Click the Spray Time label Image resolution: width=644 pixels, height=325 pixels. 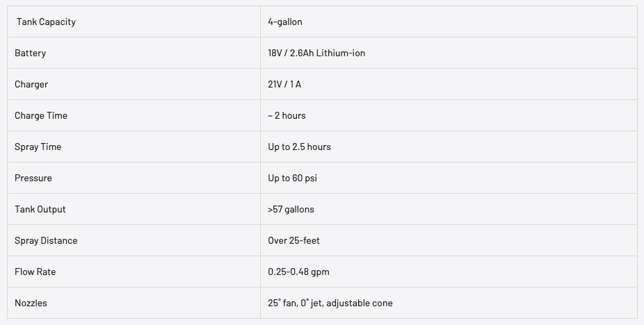[38, 147]
